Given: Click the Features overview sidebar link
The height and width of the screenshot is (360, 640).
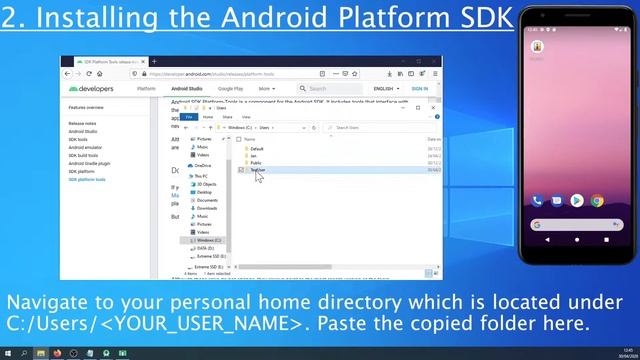Looking at the screenshot, I should tap(86, 107).
